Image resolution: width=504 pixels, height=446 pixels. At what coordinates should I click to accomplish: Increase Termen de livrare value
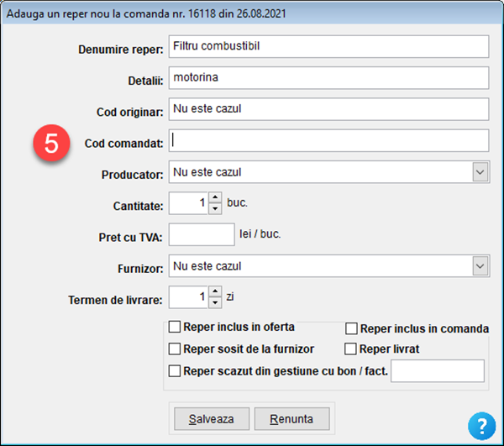point(214,292)
